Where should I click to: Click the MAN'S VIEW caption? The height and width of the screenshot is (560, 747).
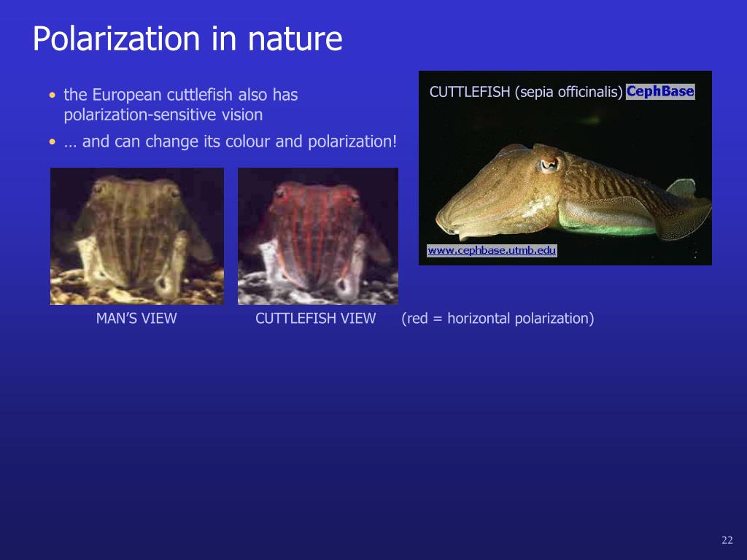pos(136,318)
